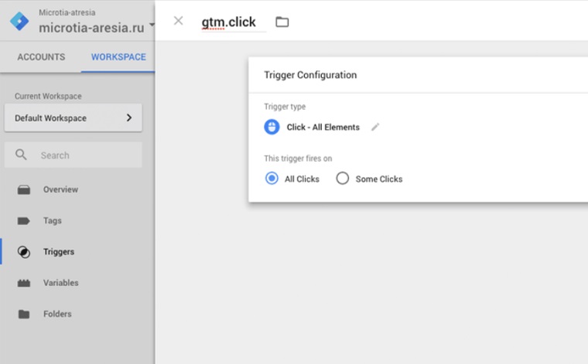This screenshot has width=588, height=364.
Task: Click the Click - All Elements mouse icon
Action: click(272, 127)
